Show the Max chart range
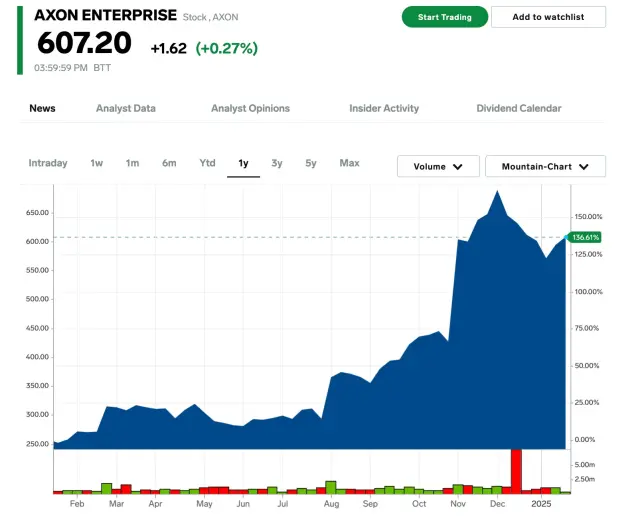640x525 pixels. (349, 163)
